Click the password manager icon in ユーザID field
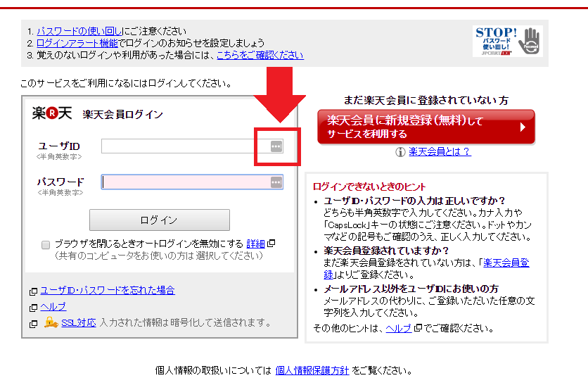The image size is (588, 378). click(276, 146)
